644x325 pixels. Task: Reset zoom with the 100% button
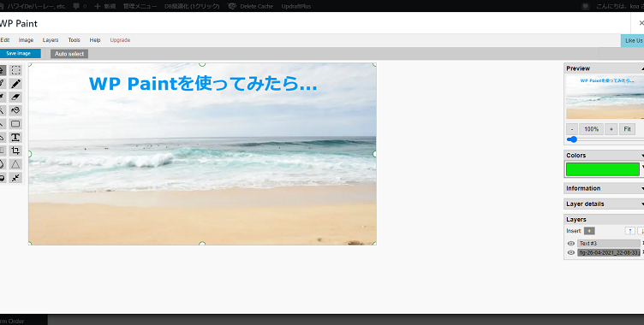[x=592, y=129]
